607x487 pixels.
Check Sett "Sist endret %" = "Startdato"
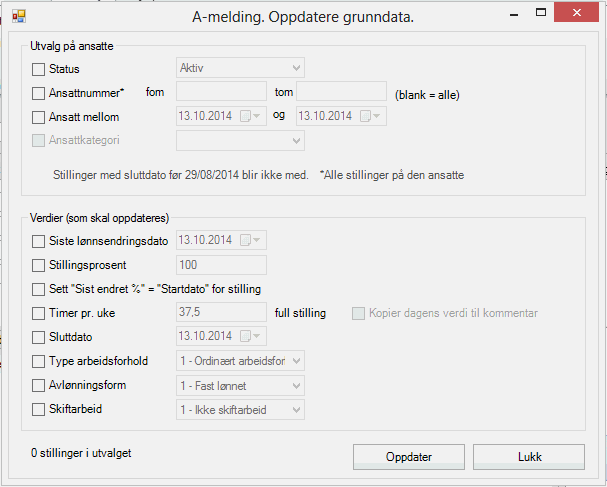pos(39,289)
